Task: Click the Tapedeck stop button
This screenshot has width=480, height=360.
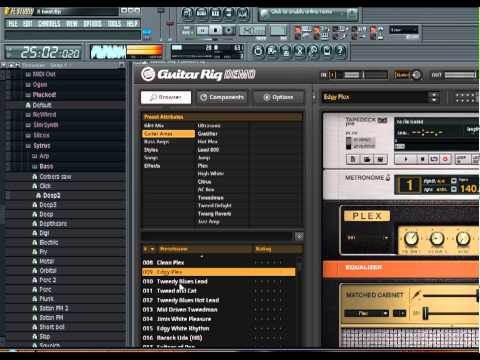Action: [x=422, y=159]
